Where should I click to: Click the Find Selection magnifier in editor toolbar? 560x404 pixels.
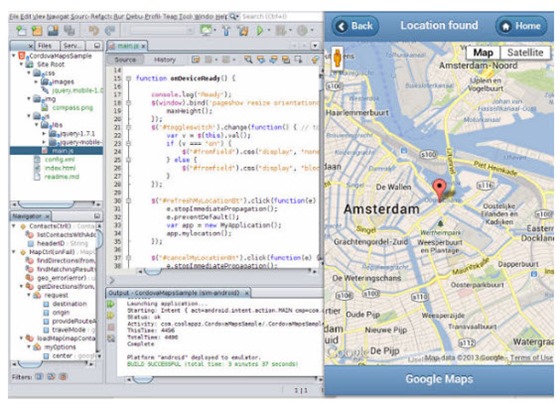coord(248,60)
